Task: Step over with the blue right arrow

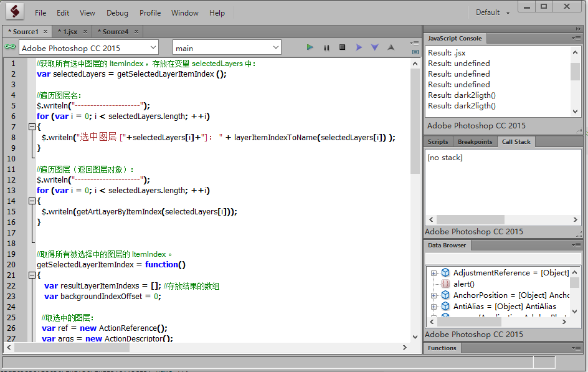Action: pyautogui.click(x=359, y=47)
